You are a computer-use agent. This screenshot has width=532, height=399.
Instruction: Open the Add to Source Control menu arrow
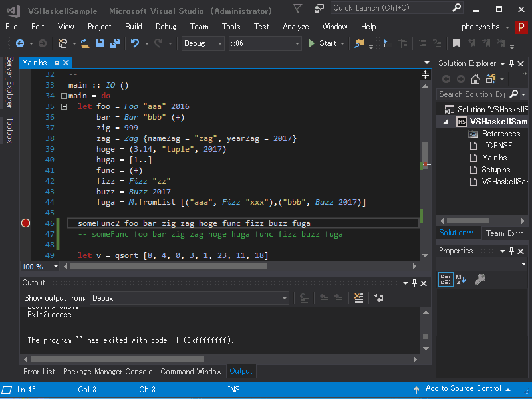click(x=508, y=390)
